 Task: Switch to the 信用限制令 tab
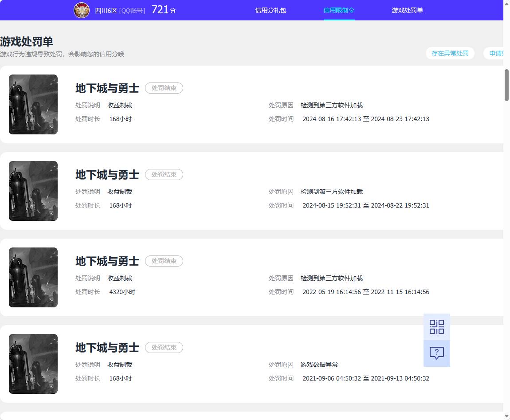pos(339,10)
